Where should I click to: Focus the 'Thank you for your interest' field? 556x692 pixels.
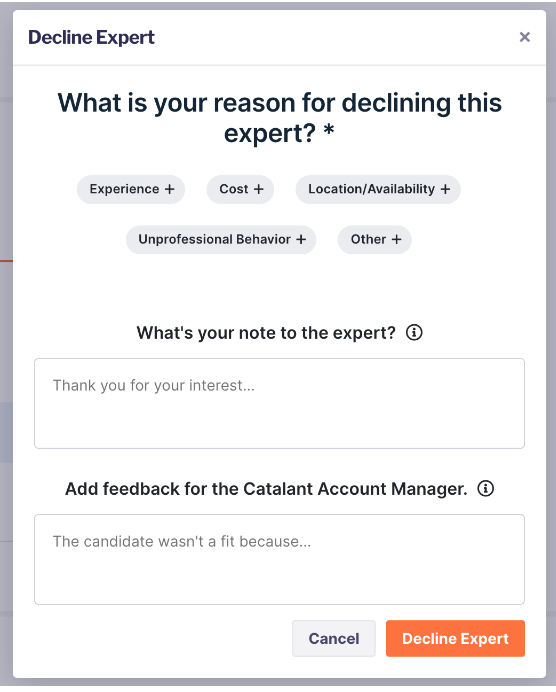click(279, 403)
